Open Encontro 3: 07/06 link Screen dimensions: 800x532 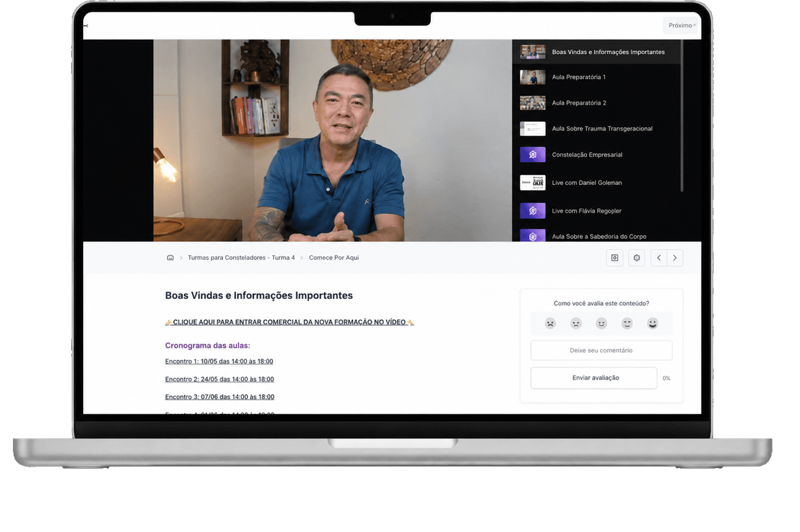pos(219,397)
